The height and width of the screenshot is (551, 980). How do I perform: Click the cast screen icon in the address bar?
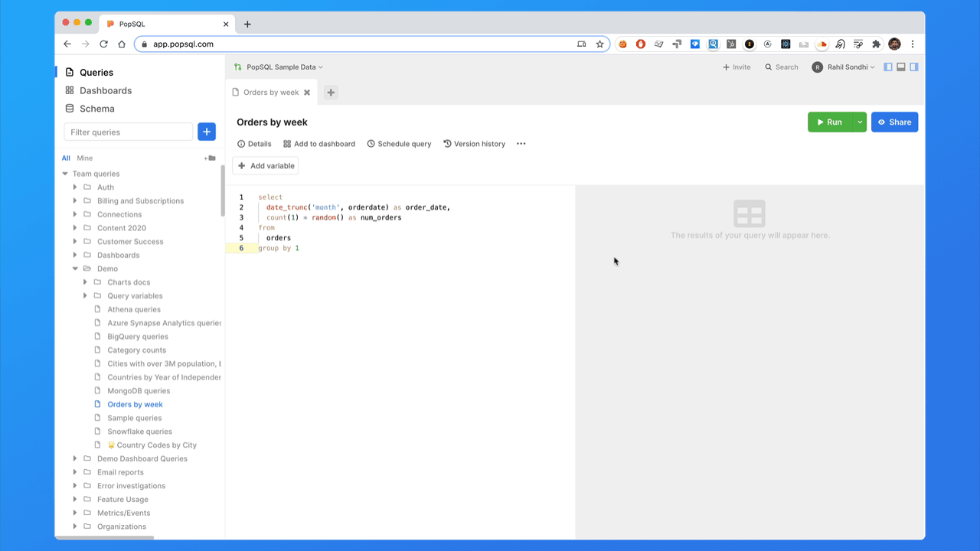click(x=582, y=44)
